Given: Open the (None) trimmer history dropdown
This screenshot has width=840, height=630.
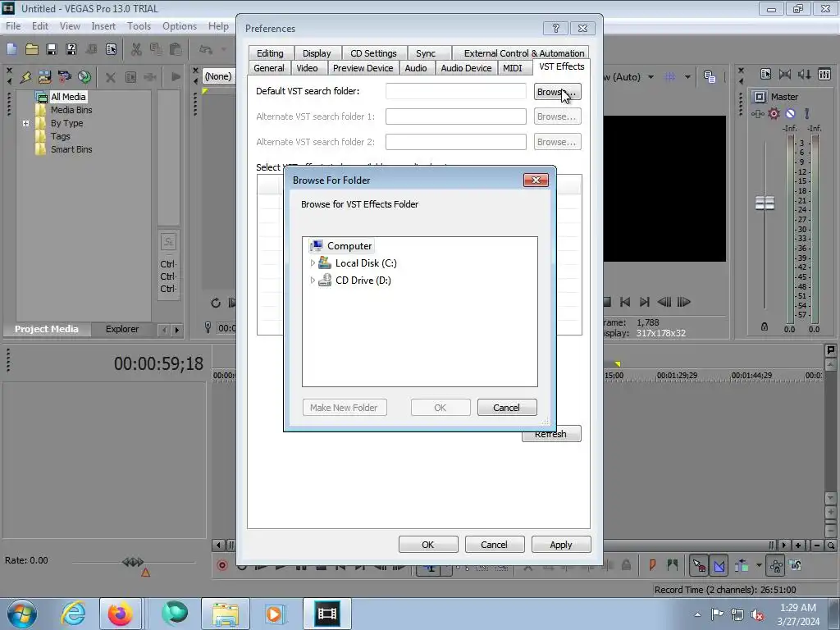Looking at the screenshot, I should [x=218, y=76].
